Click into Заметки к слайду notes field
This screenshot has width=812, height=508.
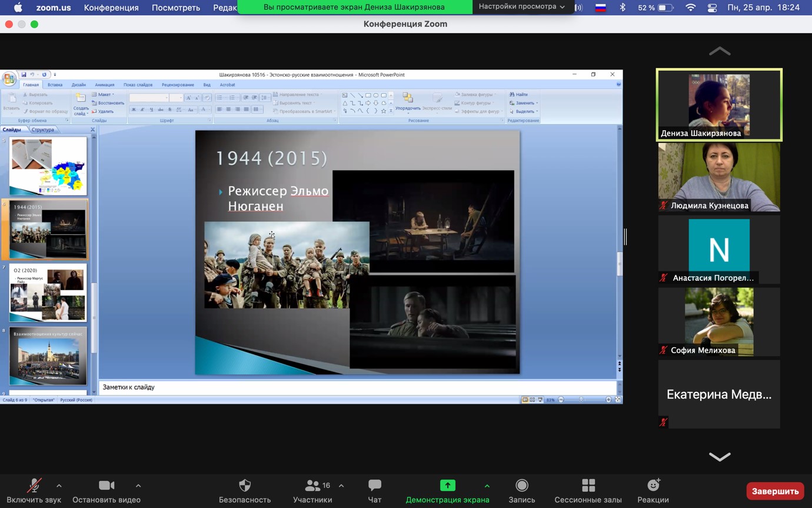tap(357, 387)
